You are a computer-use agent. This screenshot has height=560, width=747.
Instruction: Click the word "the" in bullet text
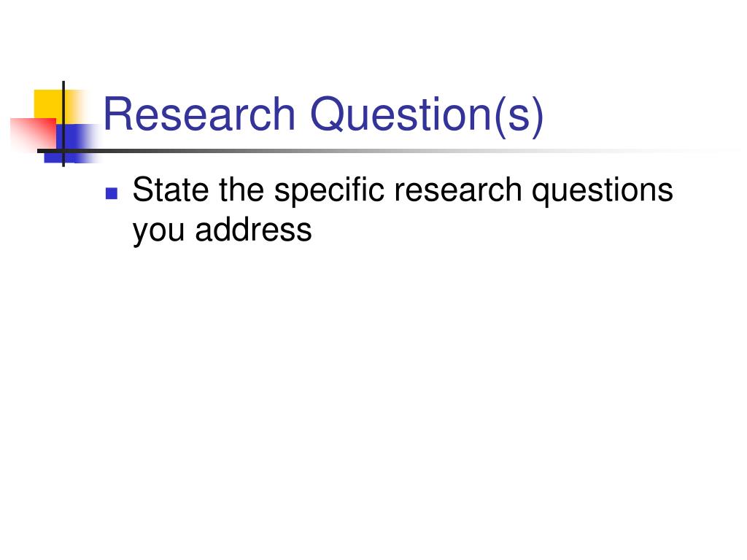pos(241,190)
